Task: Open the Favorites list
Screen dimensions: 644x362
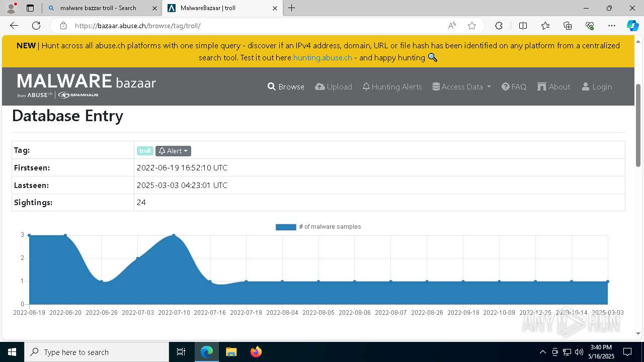Action: pyautogui.click(x=545, y=26)
